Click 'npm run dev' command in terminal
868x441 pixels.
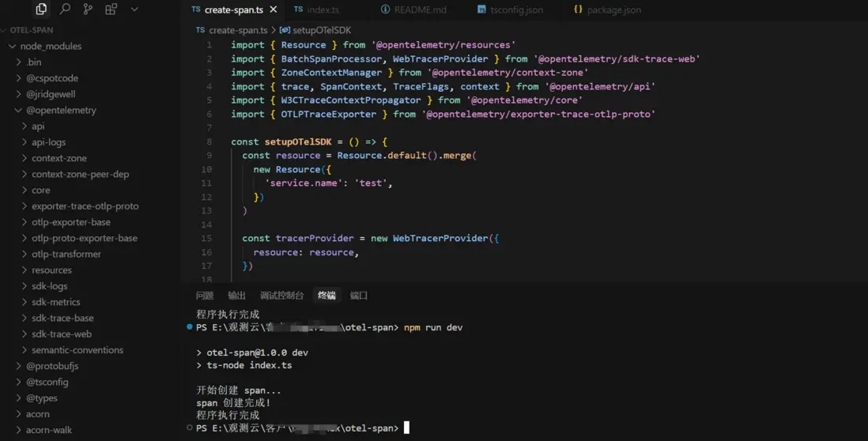tap(433, 327)
